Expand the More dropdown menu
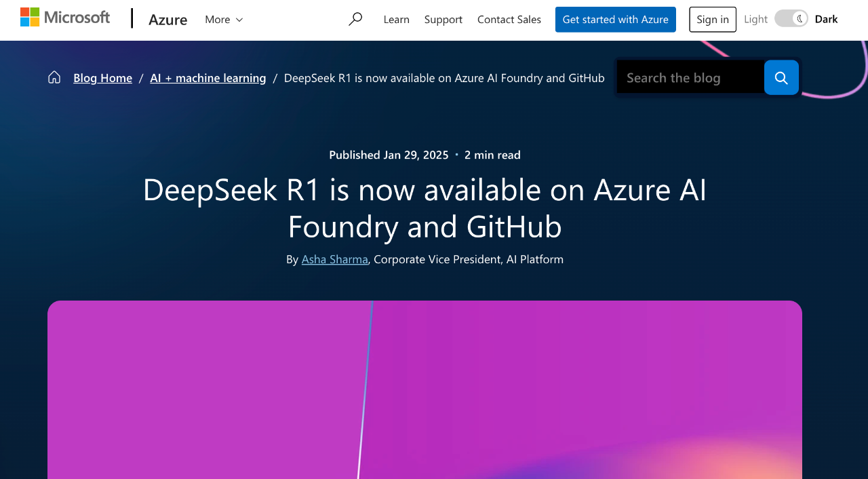The height and width of the screenshot is (479, 868). [224, 20]
